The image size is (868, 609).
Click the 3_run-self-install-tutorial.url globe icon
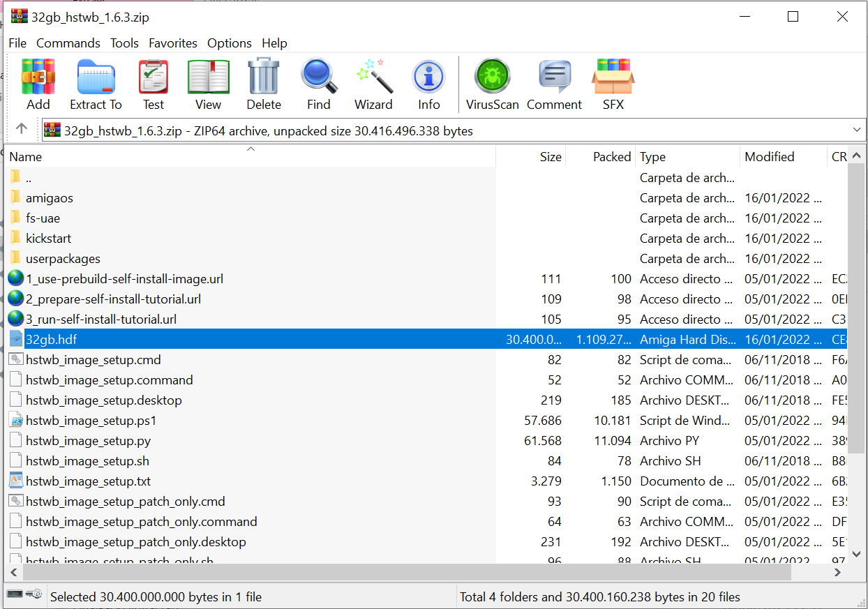(x=16, y=319)
